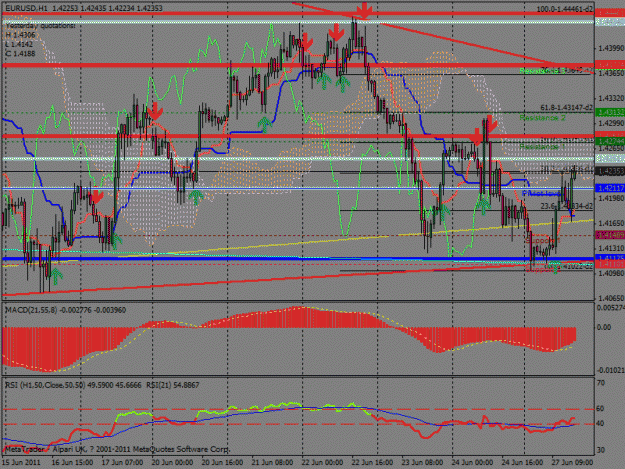Click the 'RSI(21) 54.8867' label

click(173, 385)
